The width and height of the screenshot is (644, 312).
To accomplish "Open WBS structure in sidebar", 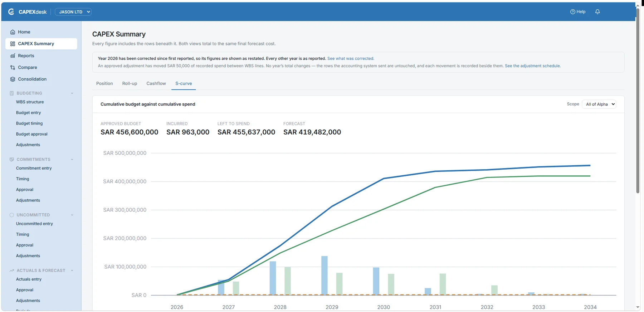I will coord(30,102).
